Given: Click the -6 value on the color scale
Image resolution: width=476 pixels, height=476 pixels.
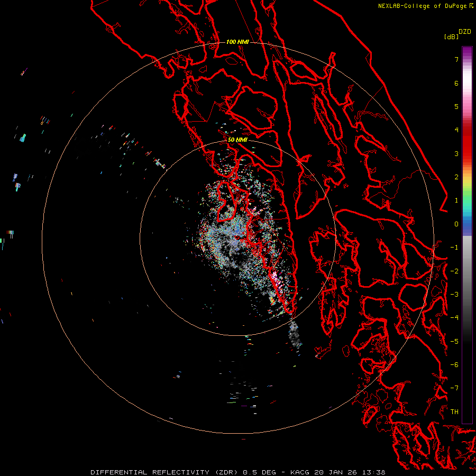Looking at the screenshot, I should click(454, 365).
